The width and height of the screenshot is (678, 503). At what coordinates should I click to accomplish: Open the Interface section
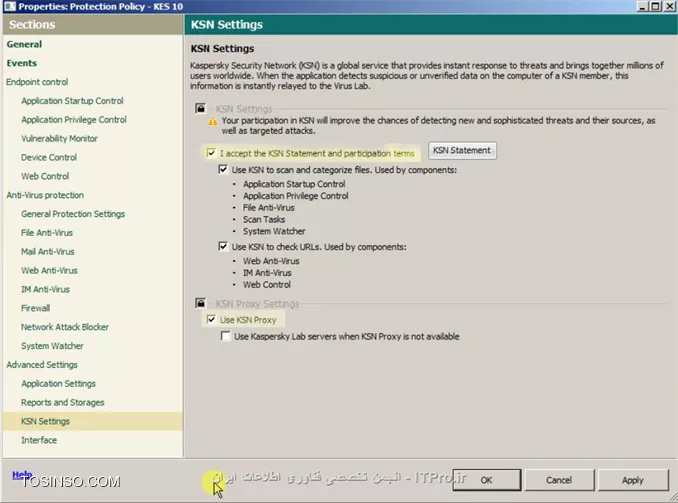[39, 440]
